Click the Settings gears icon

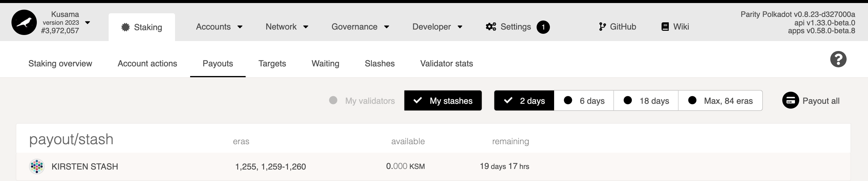pos(491,27)
